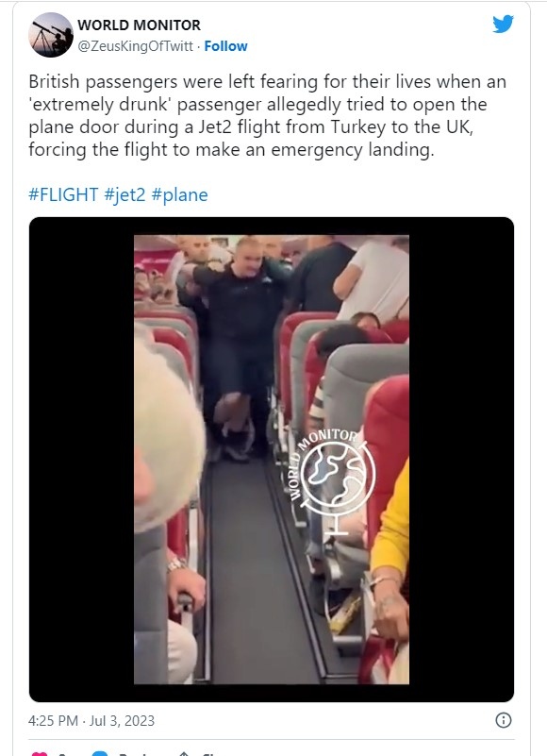
Task: Click the WORLD MONITOR profile avatar
Action: coord(51,35)
